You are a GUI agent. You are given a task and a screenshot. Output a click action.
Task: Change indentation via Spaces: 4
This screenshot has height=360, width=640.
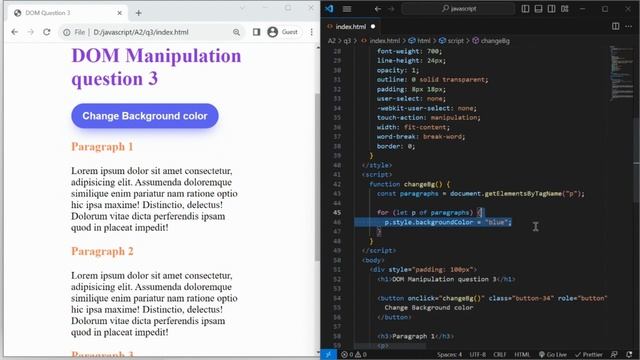pyautogui.click(x=449, y=354)
